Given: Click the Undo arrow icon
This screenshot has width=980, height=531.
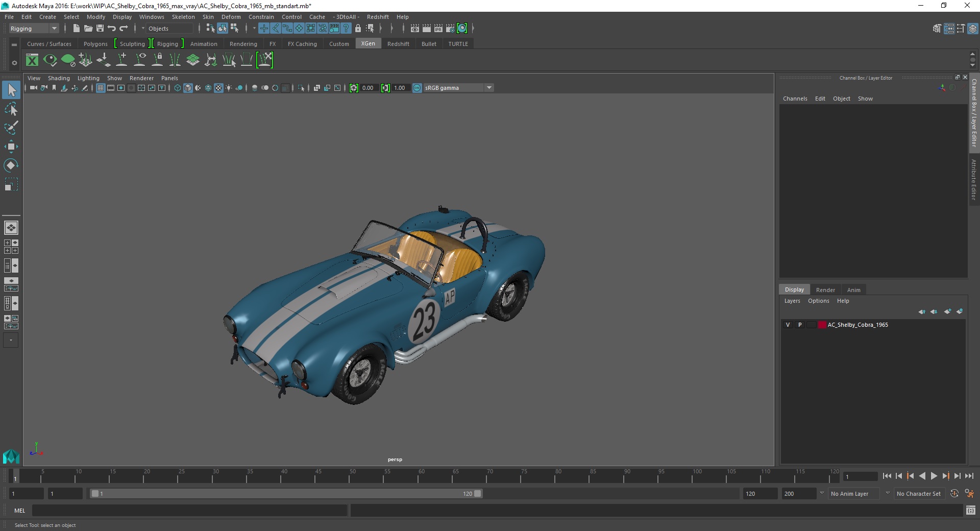Looking at the screenshot, I should pyautogui.click(x=112, y=29).
